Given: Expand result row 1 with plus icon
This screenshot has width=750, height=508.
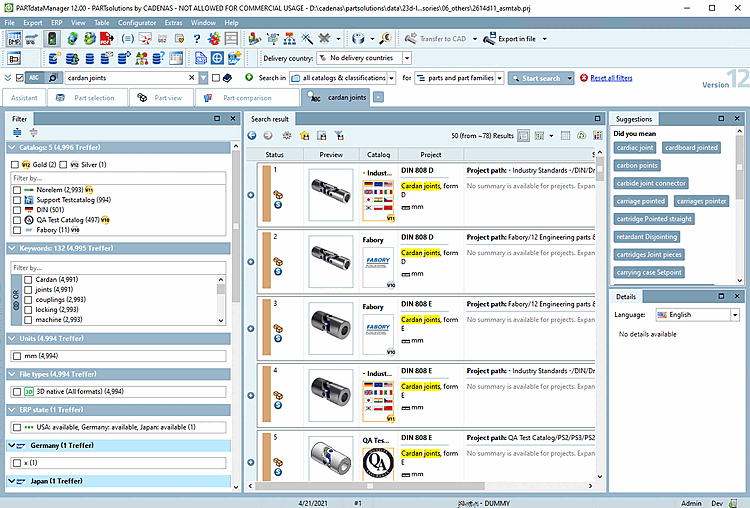Looking at the screenshot, I should point(251,195).
